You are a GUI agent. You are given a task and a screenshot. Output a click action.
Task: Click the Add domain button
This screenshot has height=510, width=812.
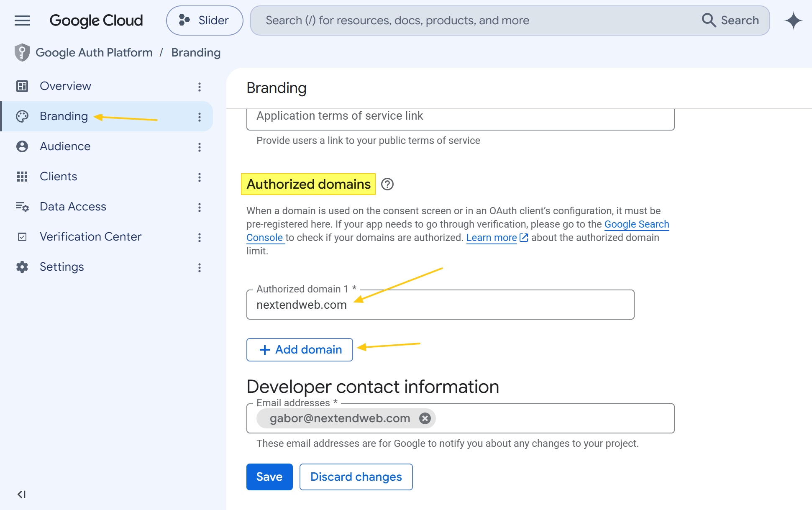[x=300, y=350]
